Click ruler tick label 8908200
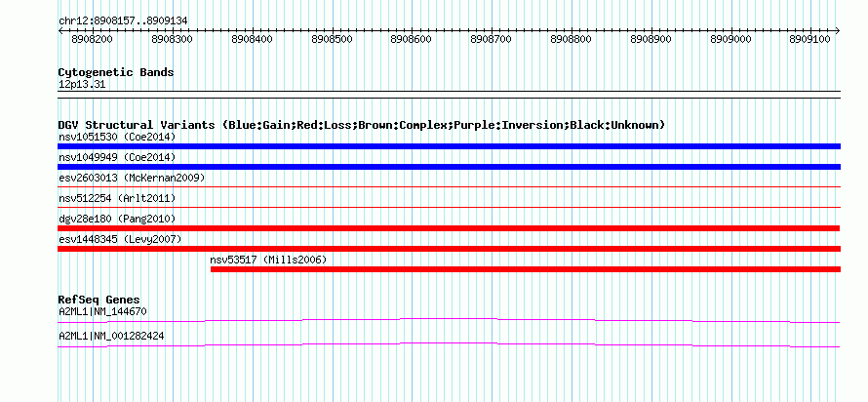The image size is (868, 402). pos(92,39)
